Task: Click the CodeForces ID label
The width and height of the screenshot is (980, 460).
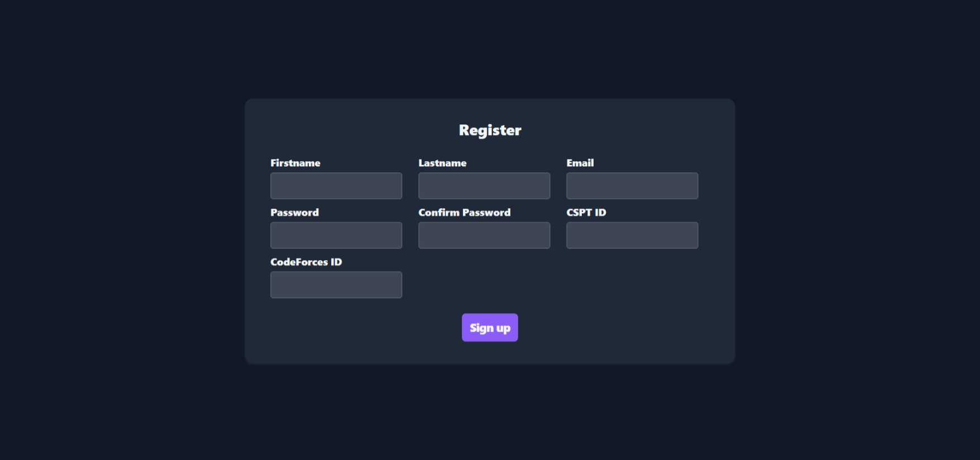Action: (306, 262)
